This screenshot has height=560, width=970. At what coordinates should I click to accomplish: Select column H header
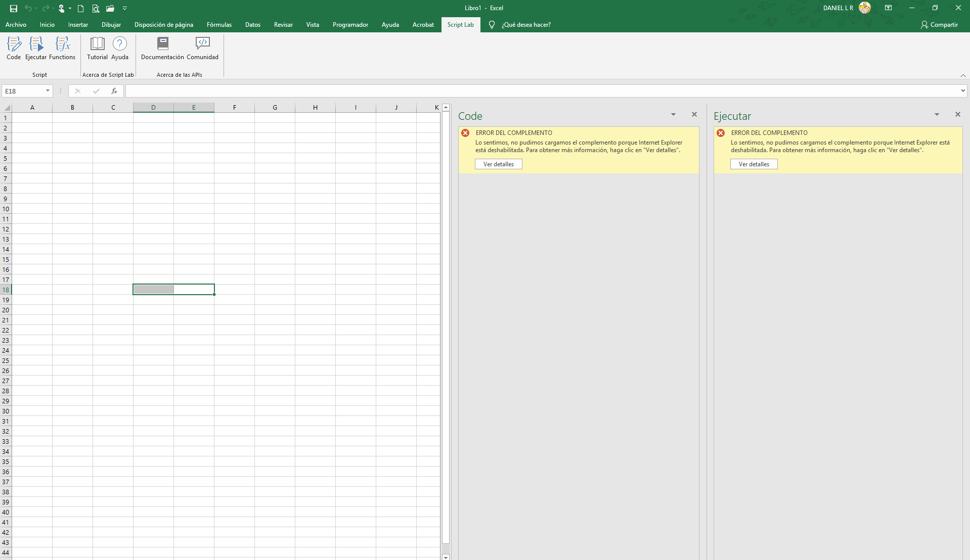click(315, 107)
